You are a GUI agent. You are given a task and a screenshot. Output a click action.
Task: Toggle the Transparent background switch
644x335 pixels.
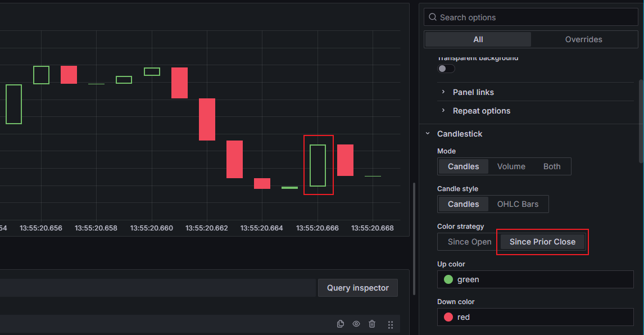pyautogui.click(x=446, y=69)
